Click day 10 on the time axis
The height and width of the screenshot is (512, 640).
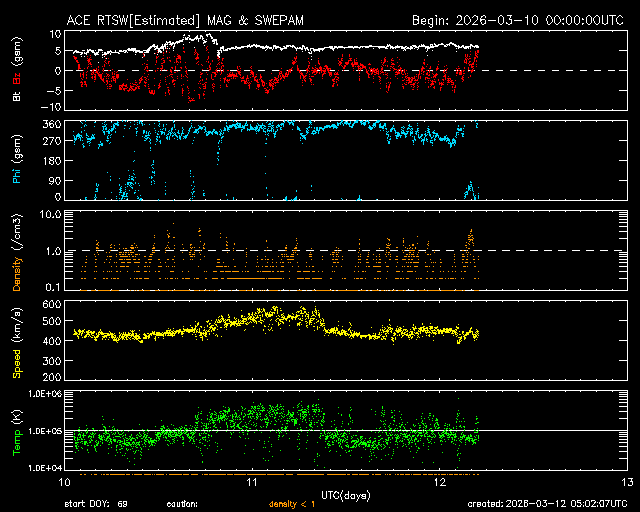(x=63, y=483)
